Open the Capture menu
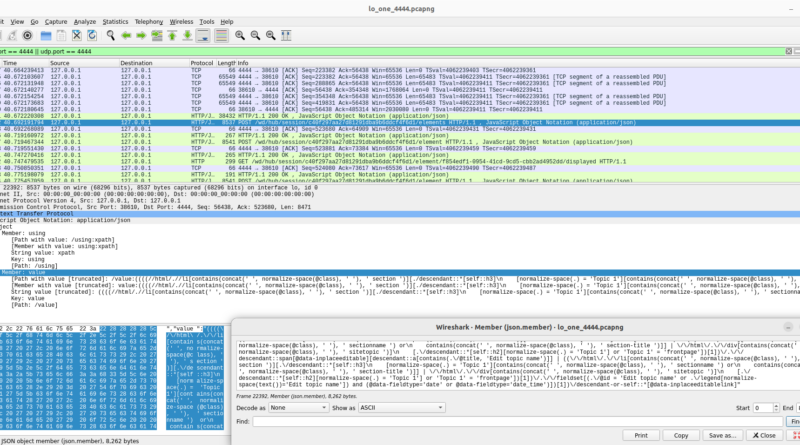Screen dimensions: 800x445 [56, 21]
